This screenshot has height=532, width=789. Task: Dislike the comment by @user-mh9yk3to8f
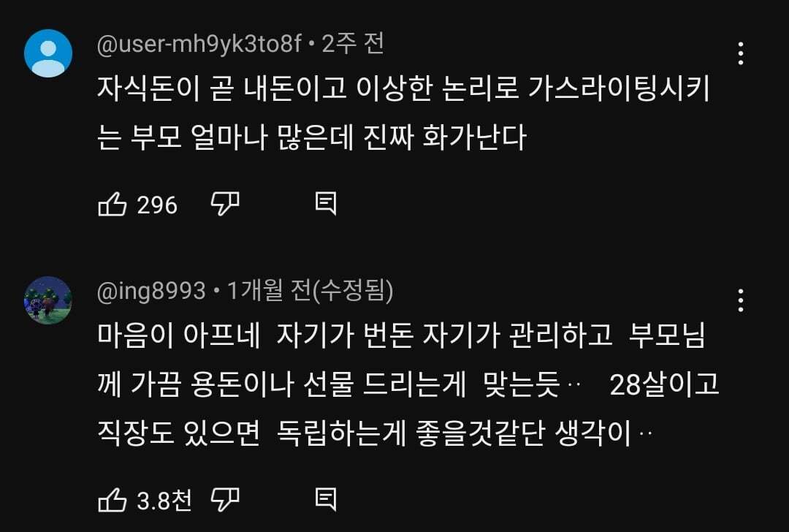pyautogui.click(x=226, y=205)
